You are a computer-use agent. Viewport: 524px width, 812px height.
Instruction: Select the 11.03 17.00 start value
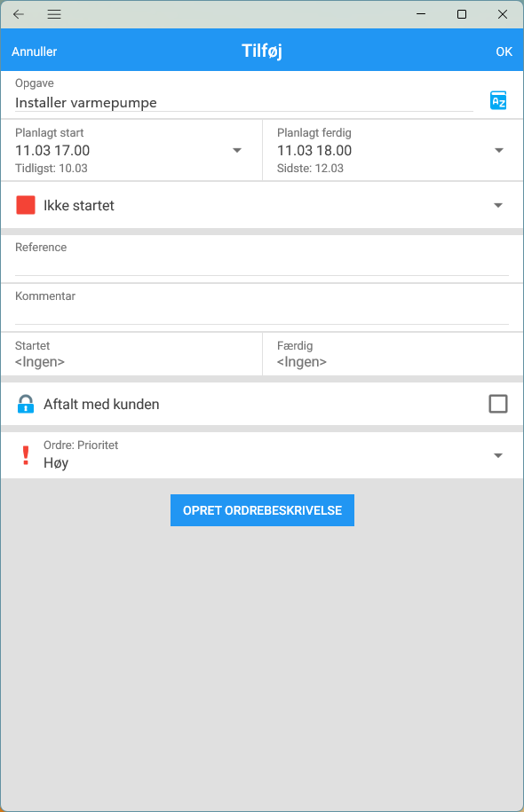tap(52, 151)
